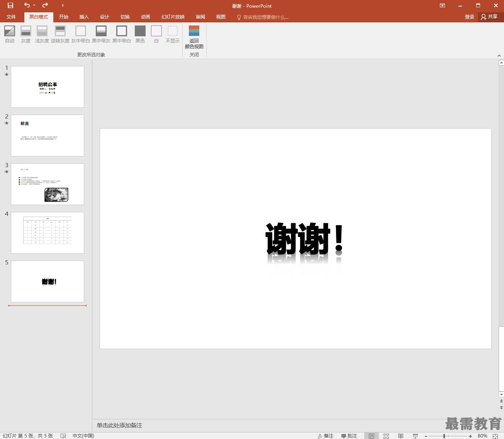Click the zoom slider handle
The width and height of the screenshot is (504, 439).
coord(444,436)
